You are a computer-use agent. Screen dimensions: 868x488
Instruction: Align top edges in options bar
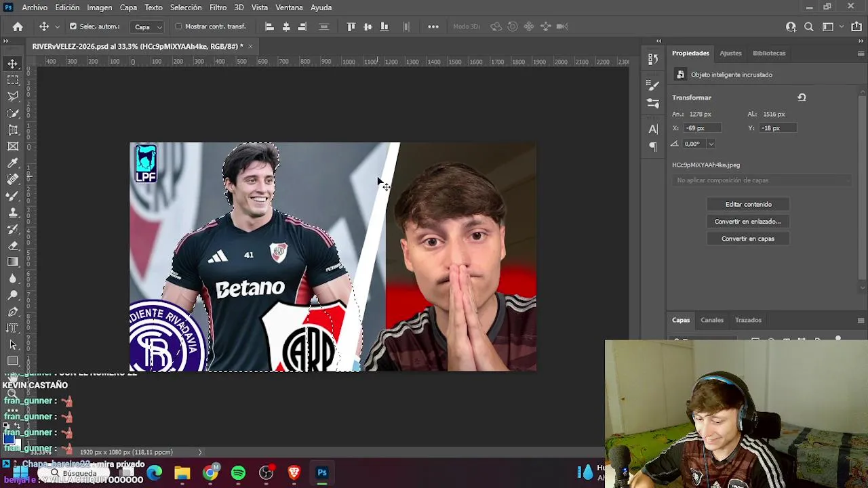351,26
